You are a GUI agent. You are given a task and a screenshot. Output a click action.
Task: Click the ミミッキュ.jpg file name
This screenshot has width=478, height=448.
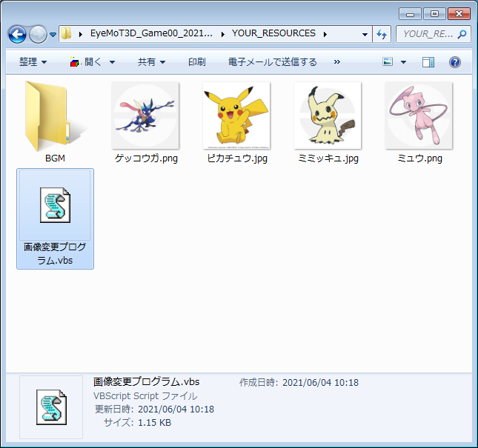pyautogui.click(x=328, y=158)
